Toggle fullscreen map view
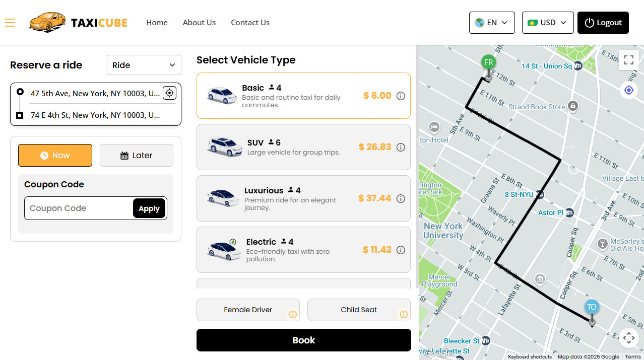 (x=628, y=60)
